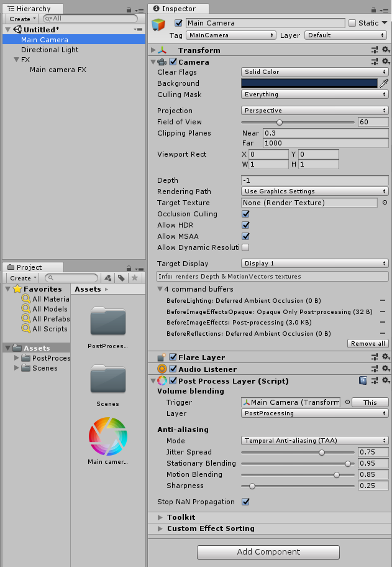Remove the BeforeLighting command buffer
The image size is (392, 567).
pyautogui.click(x=383, y=300)
